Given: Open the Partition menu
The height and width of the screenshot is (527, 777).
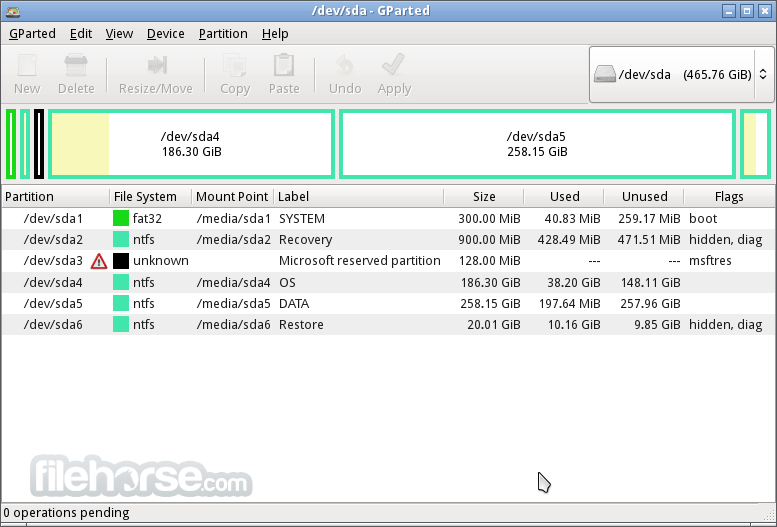Looking at the screenshot, I should point(223,34).
